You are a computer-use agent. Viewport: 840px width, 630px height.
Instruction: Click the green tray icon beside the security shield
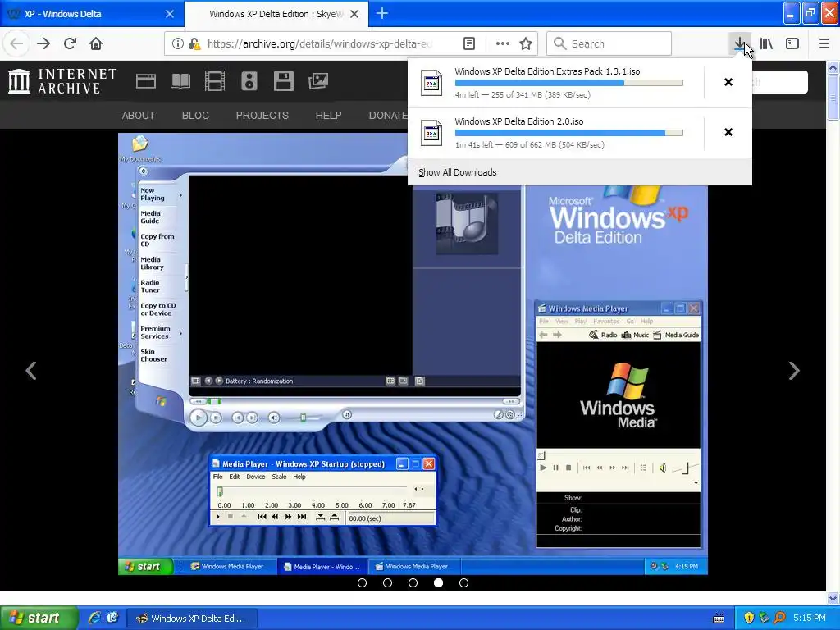point(764,619)
